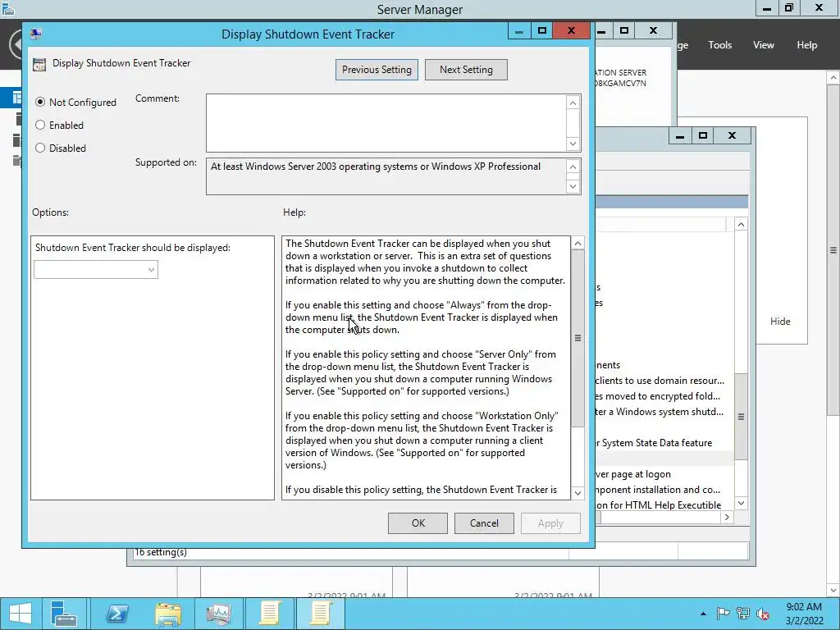Click policy list vertical scrollbar thumb
The height and width of the screenshot is (630, 840).
click(x=741, y=417)
